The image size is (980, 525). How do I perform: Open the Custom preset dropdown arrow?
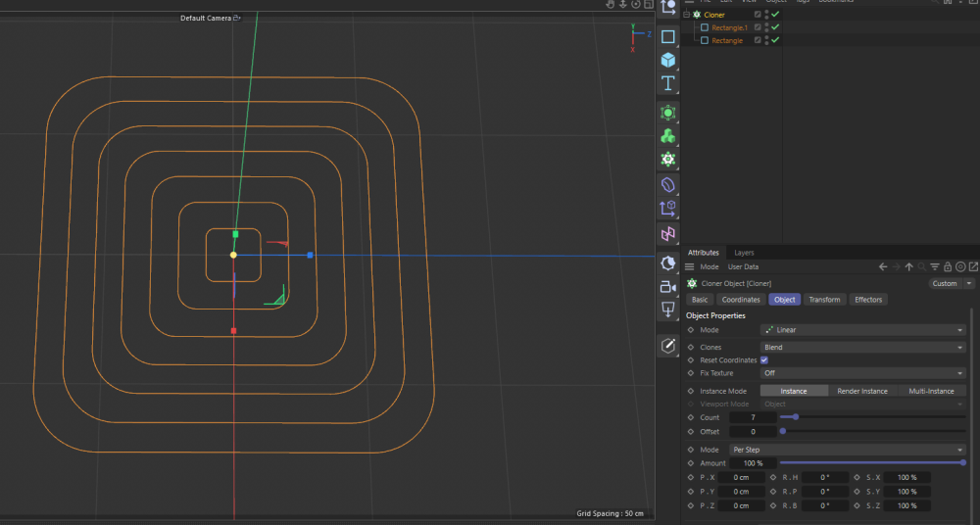coord(969,283)
